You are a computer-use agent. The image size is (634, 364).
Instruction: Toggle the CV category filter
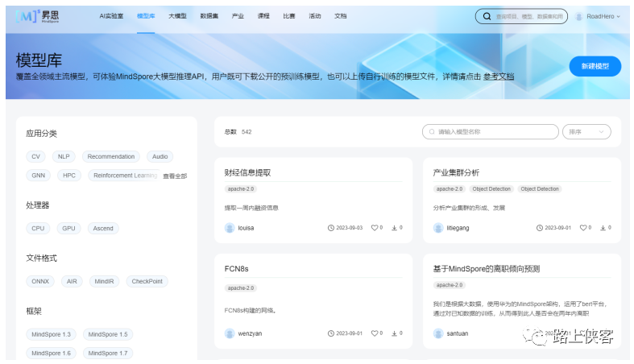click(36, 156)
